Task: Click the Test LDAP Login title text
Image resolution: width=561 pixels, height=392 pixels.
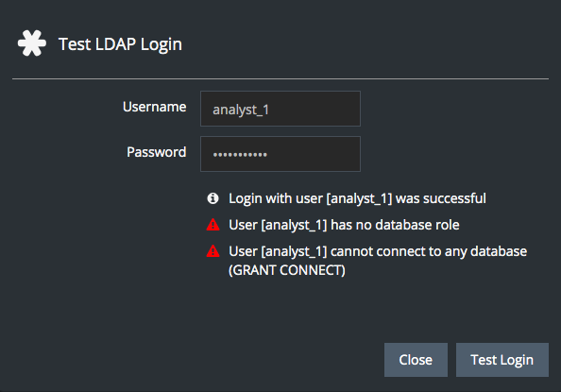Action: 120,44
